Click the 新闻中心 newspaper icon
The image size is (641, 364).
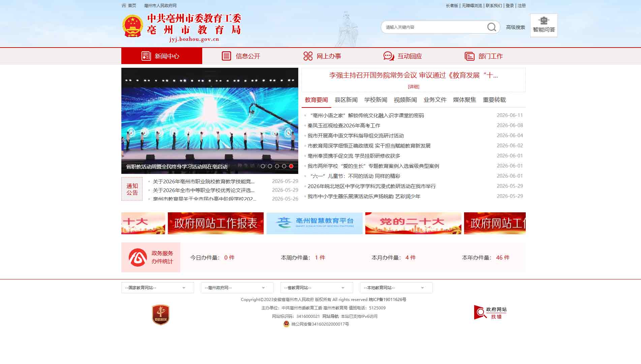click(x=146, y=56)
